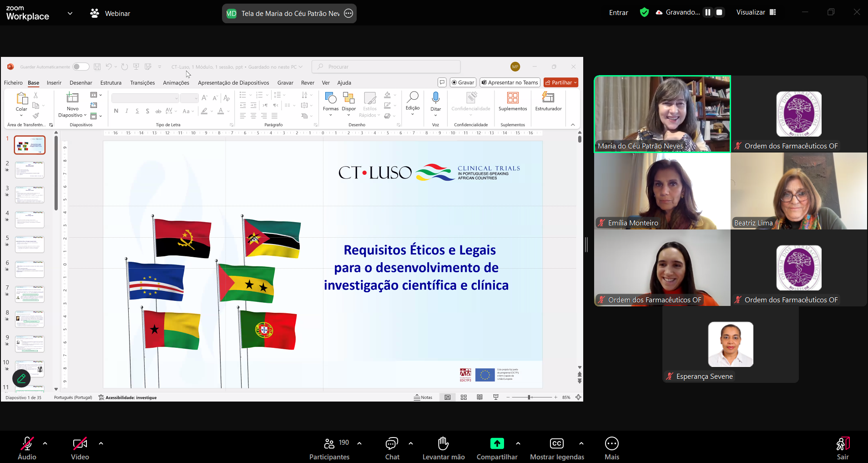Click Acessibilidade: investigue in status bar
Image resolution: width=868 pixels, height=463 pixels.
point(127,397)
